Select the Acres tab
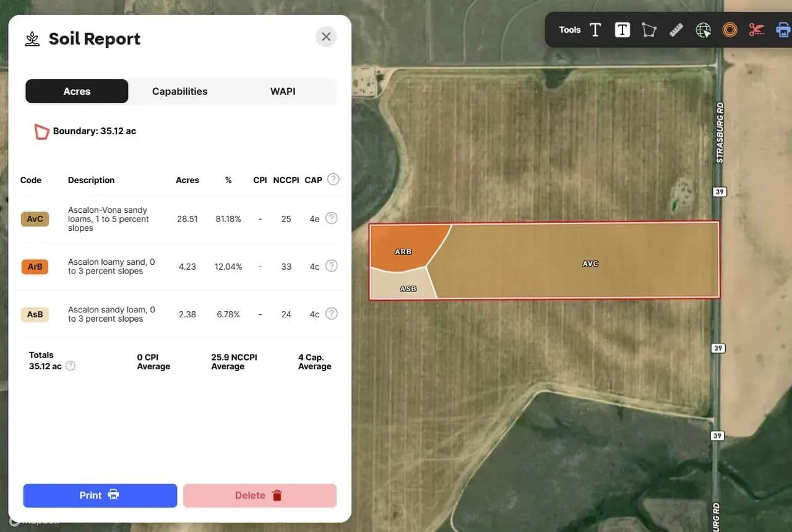Viewport: 792px width, 532px height. 77,92
